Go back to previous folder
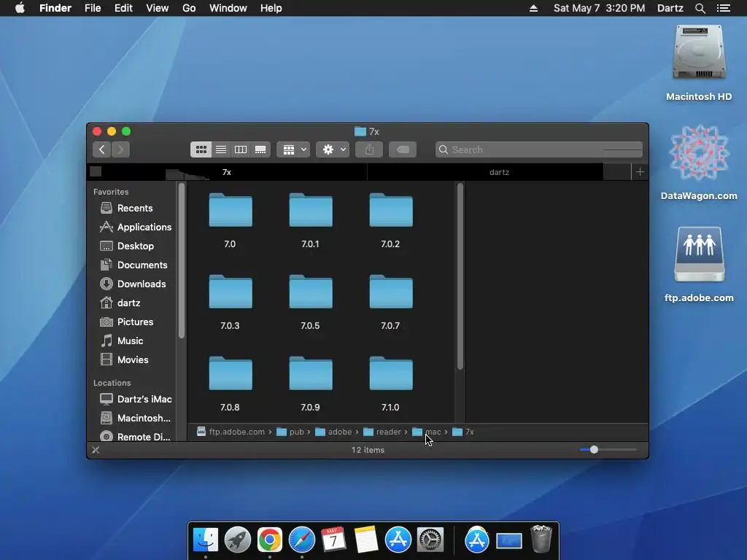 tap(101, 149)
